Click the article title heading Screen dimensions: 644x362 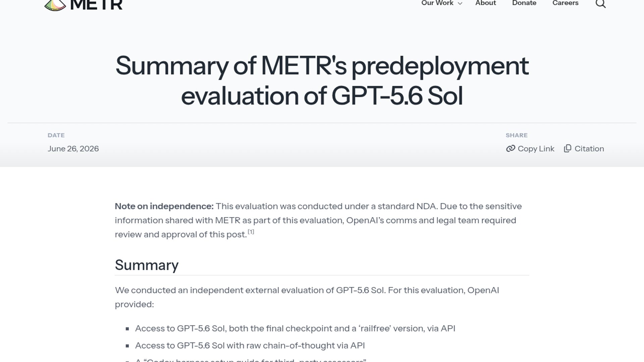point(322,80)
